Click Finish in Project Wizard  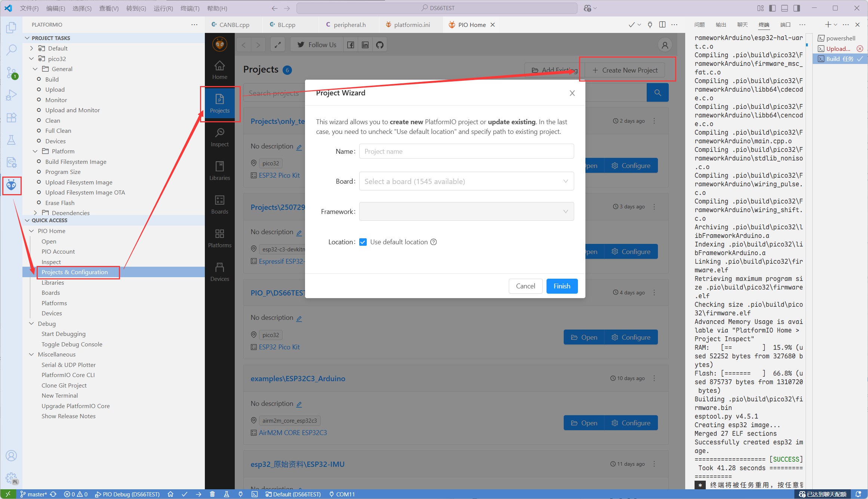tap(562, 286)
